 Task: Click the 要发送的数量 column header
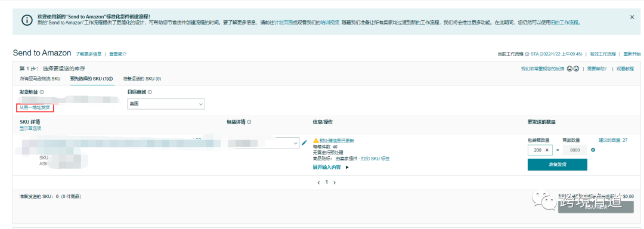click(542, 122)
